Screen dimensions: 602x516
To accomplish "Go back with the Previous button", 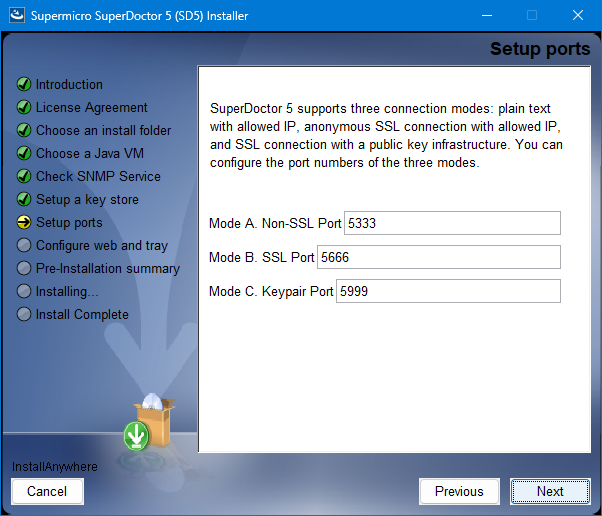I will pos(459,491).
